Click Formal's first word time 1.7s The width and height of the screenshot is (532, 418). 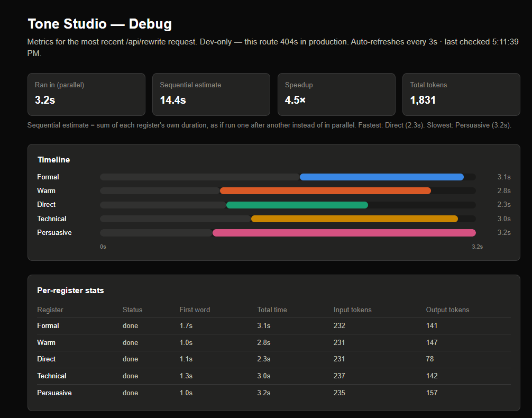tap(186, 325)
